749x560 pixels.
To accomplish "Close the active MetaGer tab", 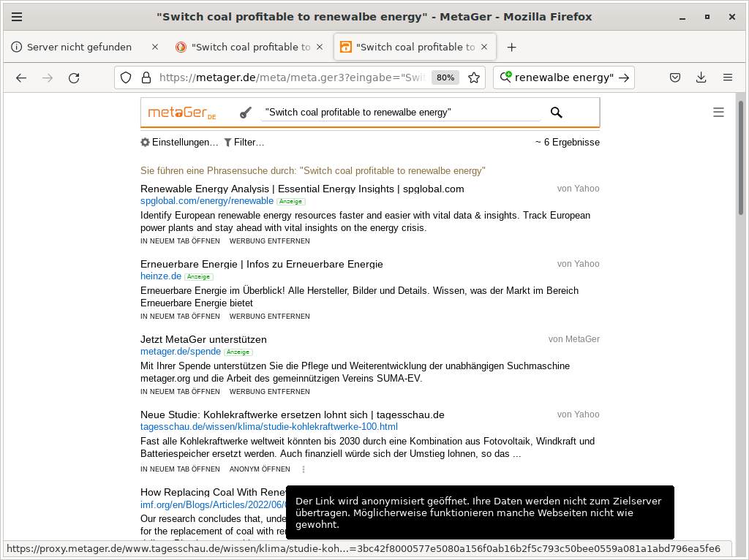I will click(x=484, y=47).
